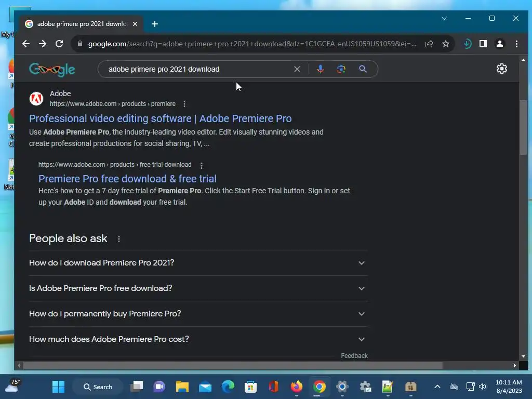The width and height of the screenshot is (532, 399).
Task: Open more options for the adobe.com premiere result
Action: pos(184,104)
